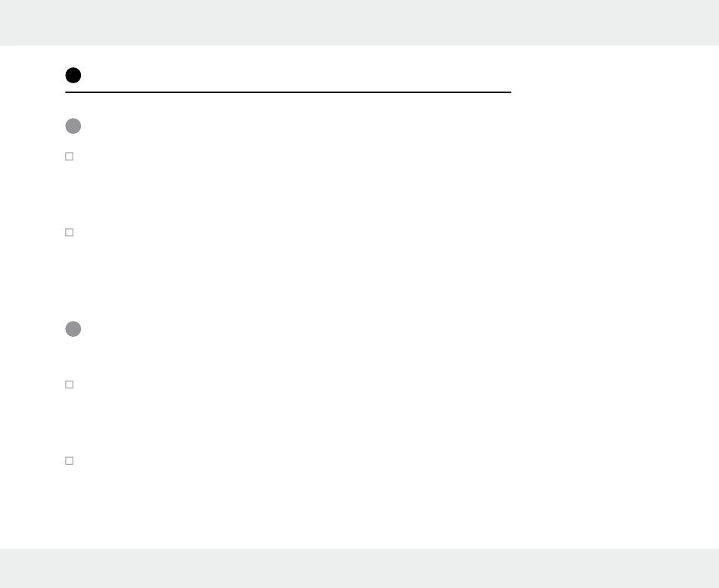Select the upper gray circle section marker

[x=73, y=126]
